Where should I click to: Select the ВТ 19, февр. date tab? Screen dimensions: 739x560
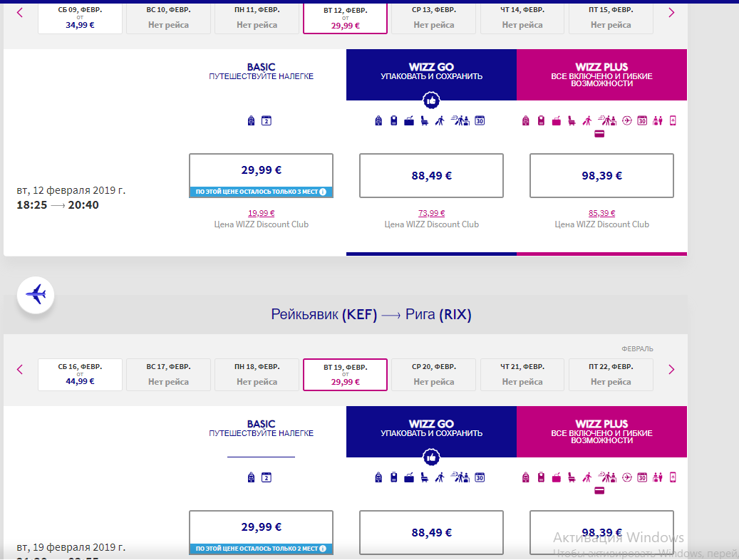pos(345,375)
